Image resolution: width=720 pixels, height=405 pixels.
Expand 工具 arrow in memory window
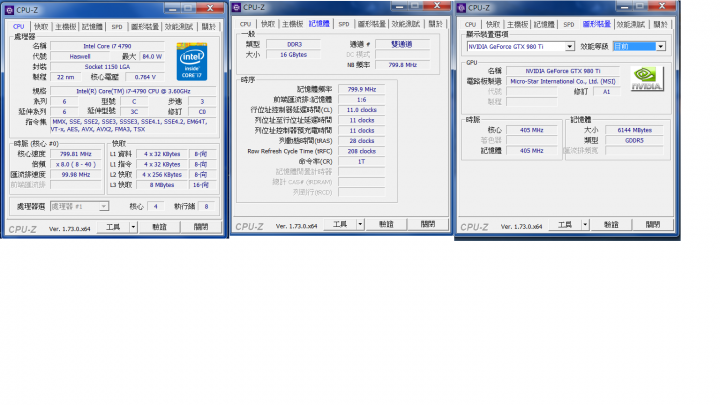pos(360,225)
